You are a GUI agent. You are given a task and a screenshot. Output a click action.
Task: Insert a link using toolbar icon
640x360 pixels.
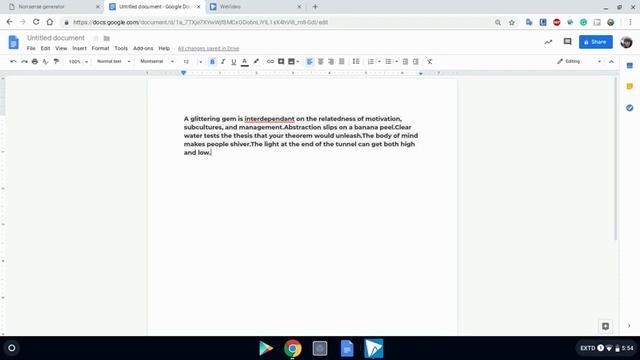(270, 62)
